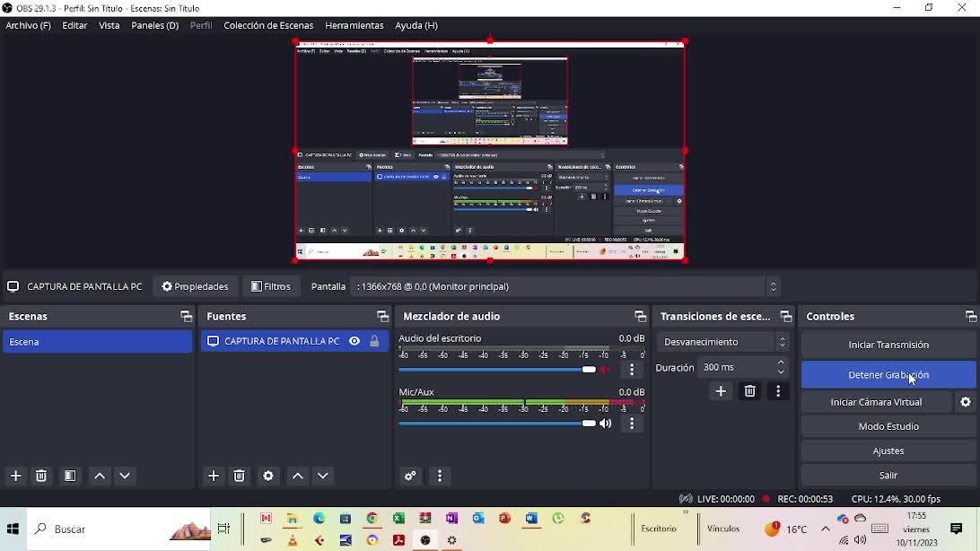Screen dimensions: 980x551
Task: Unmute the Audio del escritorio channel
Action: [x=607, y=370]
